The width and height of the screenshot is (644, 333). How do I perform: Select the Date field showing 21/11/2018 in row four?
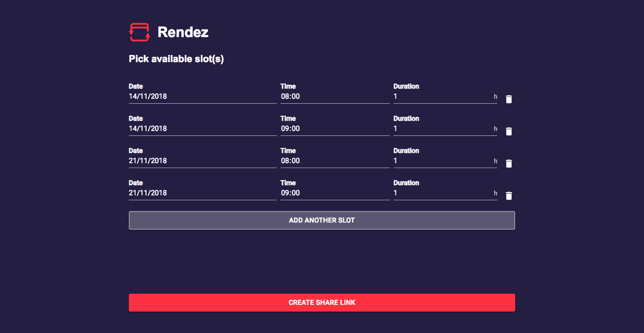click(202, 193)
